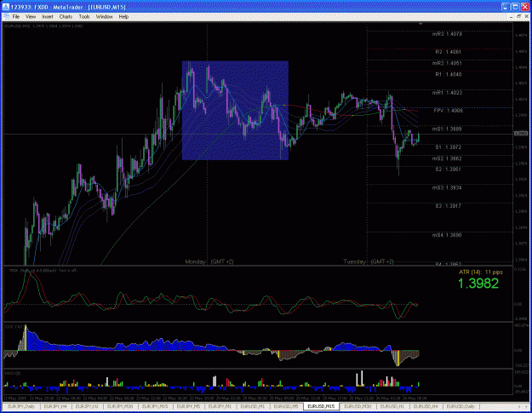Image resolution: width=532 pixels, height=413 pixels.
Task: Click the mR3: 1.4078 pivot label
Action: click(x=447, y=34)
